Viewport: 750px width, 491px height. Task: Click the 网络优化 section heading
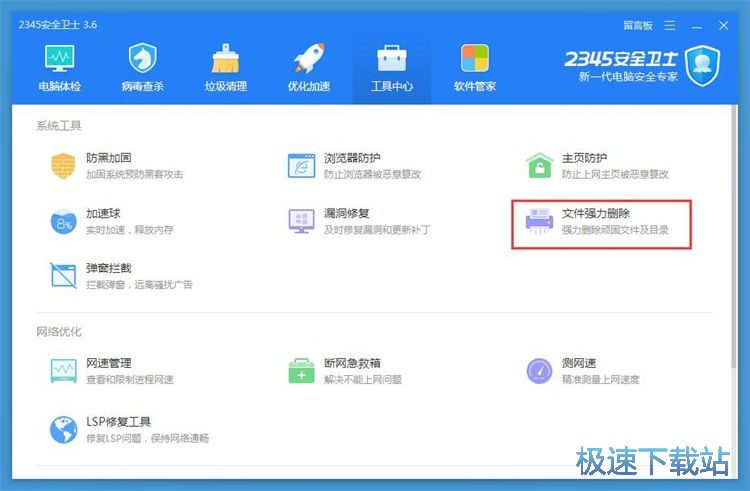(x=59, y=331)
